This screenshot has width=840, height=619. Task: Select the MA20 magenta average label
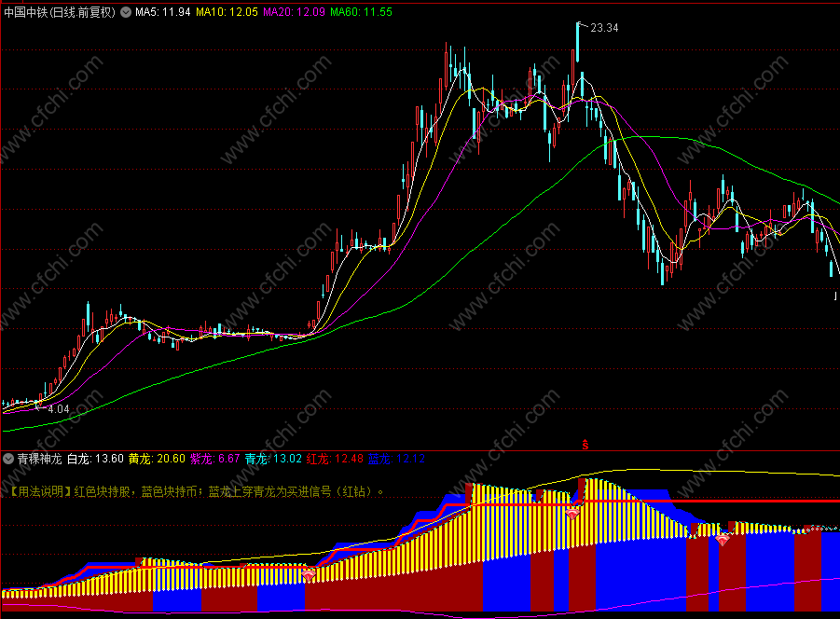click(294, 12)
